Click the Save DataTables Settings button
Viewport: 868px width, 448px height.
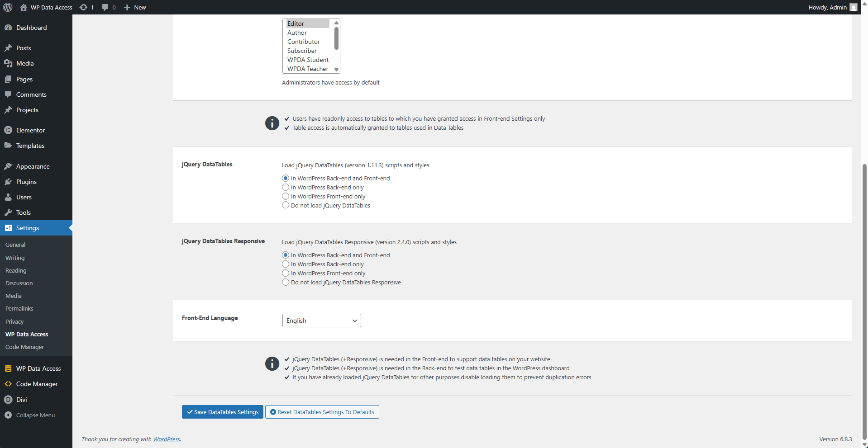[x=222, y=412]
